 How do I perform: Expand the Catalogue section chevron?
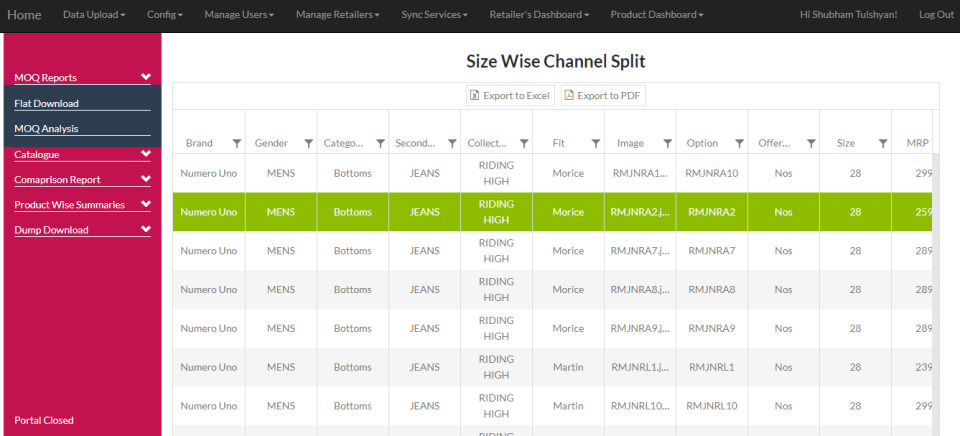tap(146, 153)
